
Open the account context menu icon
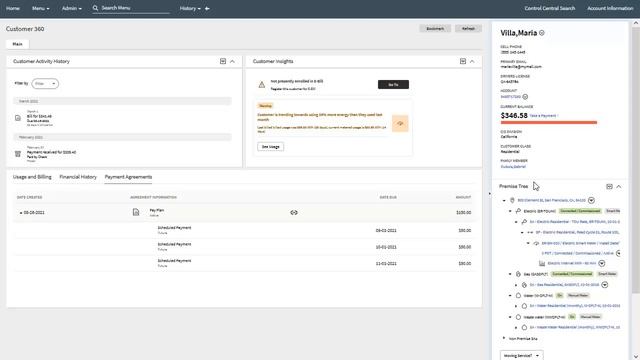tap(525, 97)
